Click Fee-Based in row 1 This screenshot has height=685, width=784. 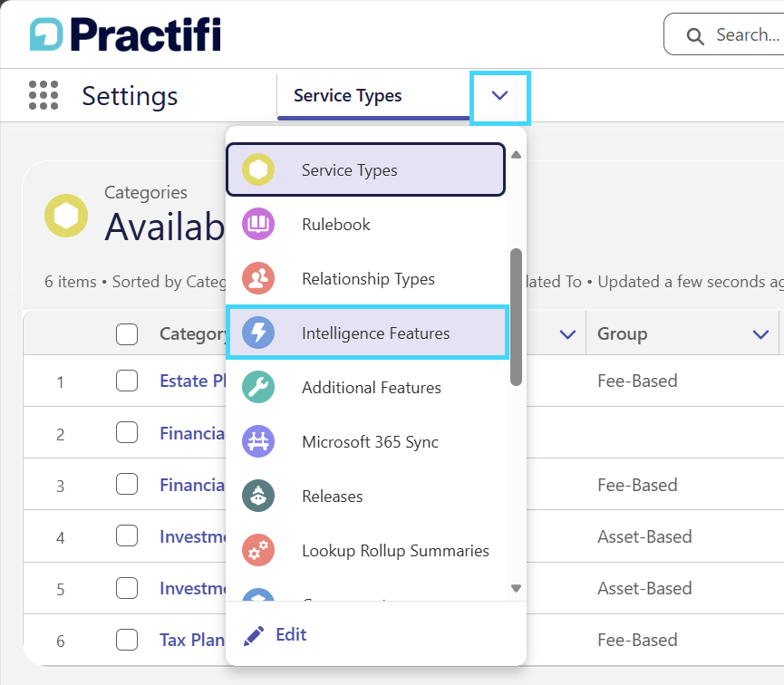[x=637, y=381]
